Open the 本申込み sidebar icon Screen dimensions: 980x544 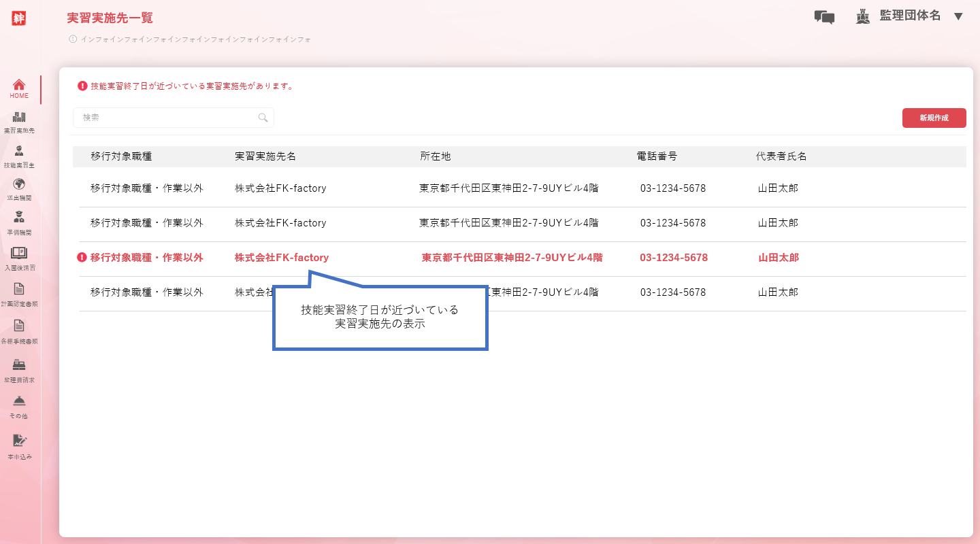[x=19, y=441]
